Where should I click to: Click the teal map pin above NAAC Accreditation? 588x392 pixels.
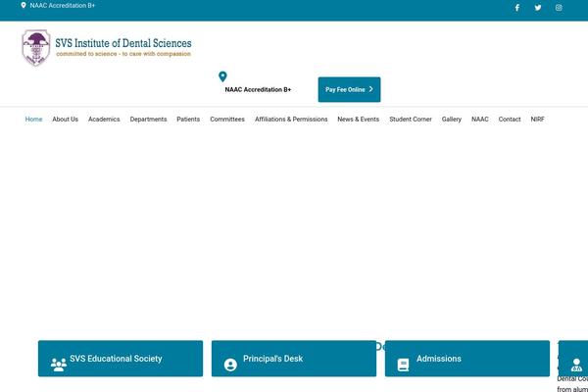222,76
